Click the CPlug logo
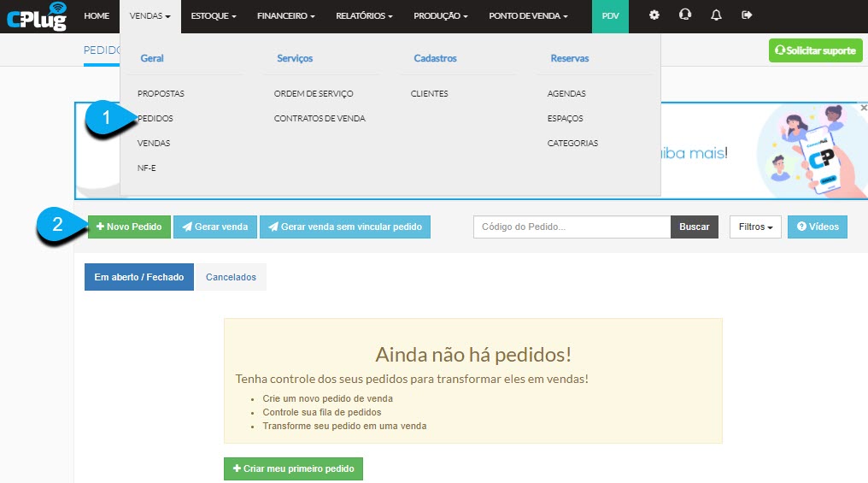This screenshot has width=868, height=483. click(x=37, y=16)
